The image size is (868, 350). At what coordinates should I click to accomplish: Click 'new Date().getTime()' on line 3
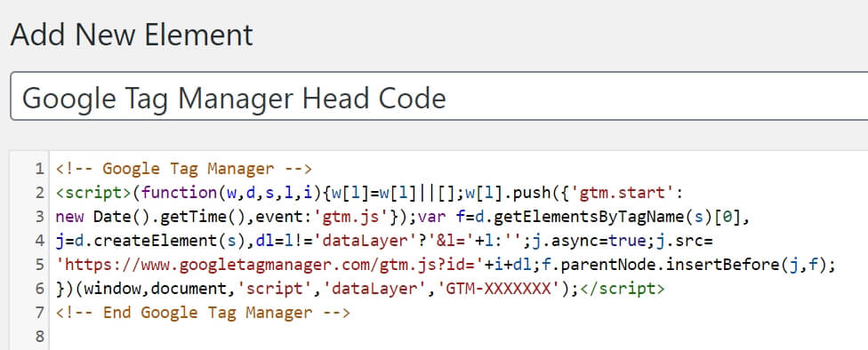(x=150, y=217)
